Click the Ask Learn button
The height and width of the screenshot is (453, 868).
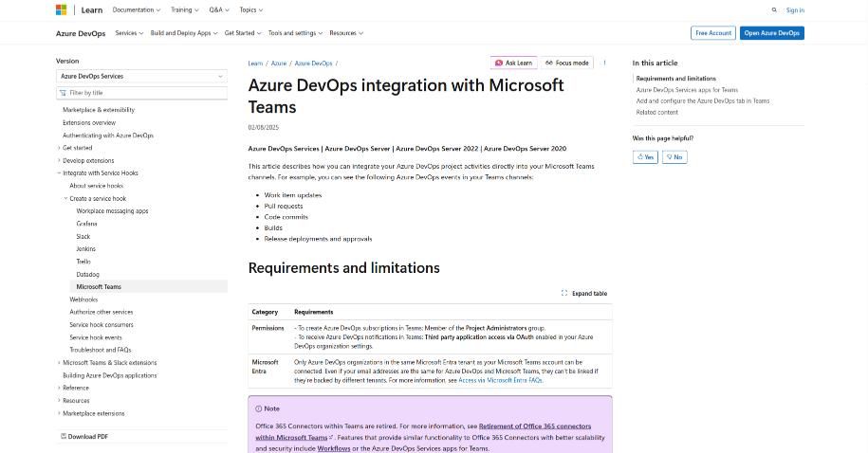click(x=513, y=63)
